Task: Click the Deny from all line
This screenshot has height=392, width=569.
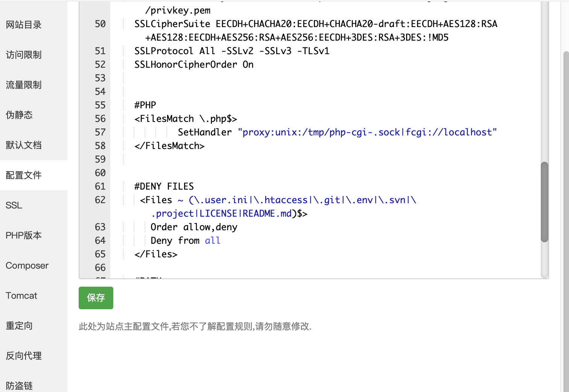Action: (x=186, y=241)
